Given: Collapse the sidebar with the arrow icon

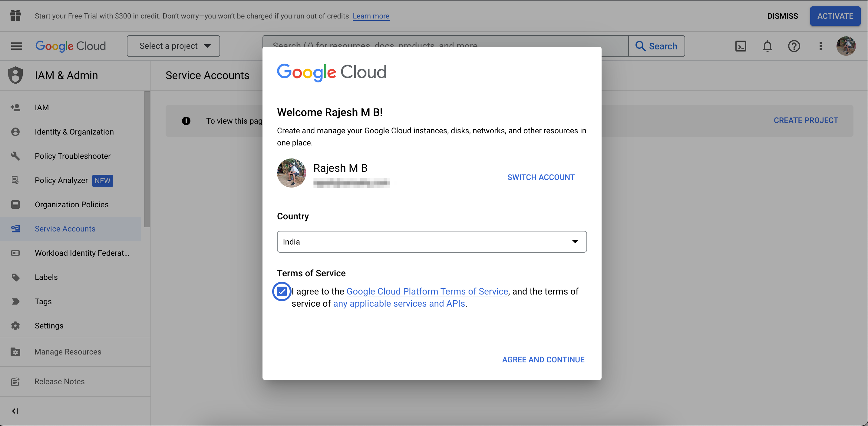Looking at the screenshot, I should (15, 411).
